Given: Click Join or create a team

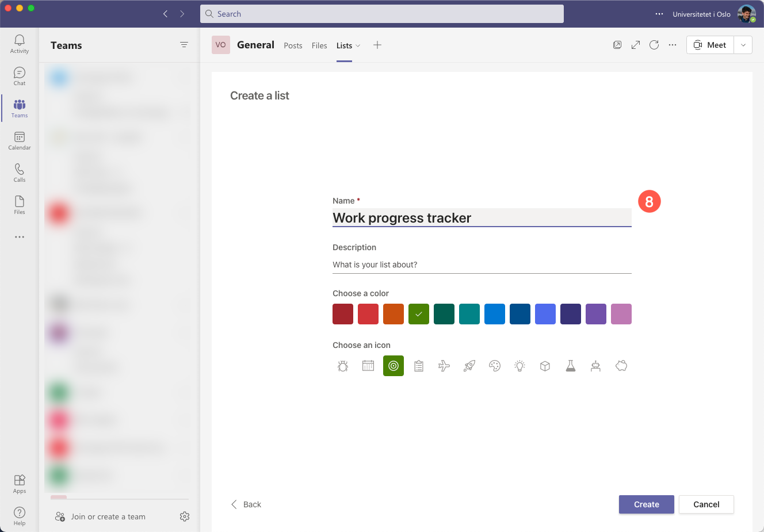Looking at the screenshot, I should (x=100, y=516).
